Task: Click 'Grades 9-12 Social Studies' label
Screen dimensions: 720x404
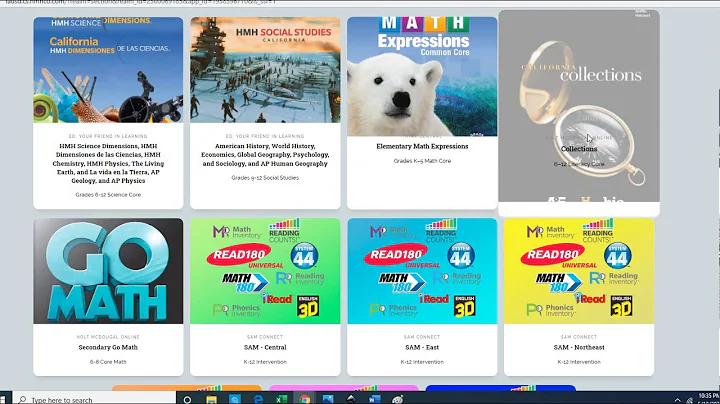Action: 265,178
